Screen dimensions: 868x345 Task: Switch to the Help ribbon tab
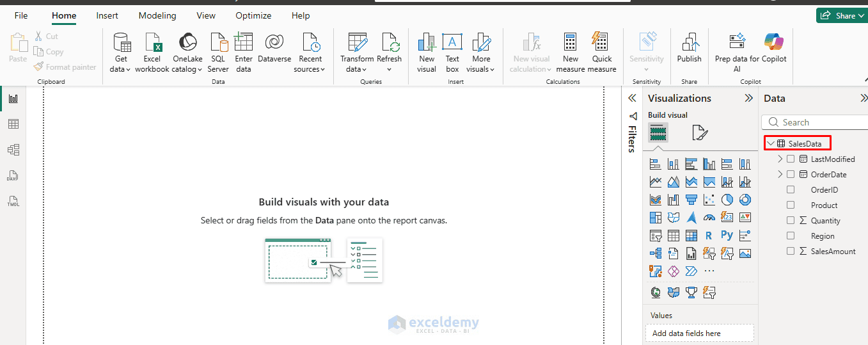301,15
